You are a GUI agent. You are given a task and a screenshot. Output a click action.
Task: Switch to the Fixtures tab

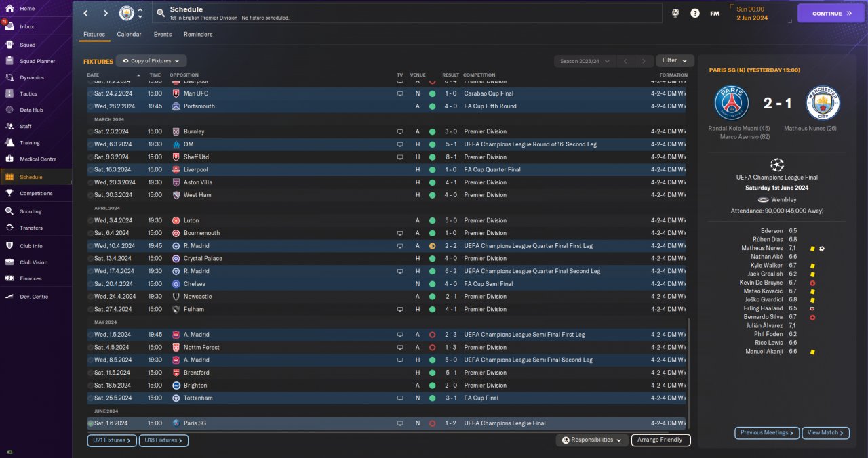tap(94, 34)
